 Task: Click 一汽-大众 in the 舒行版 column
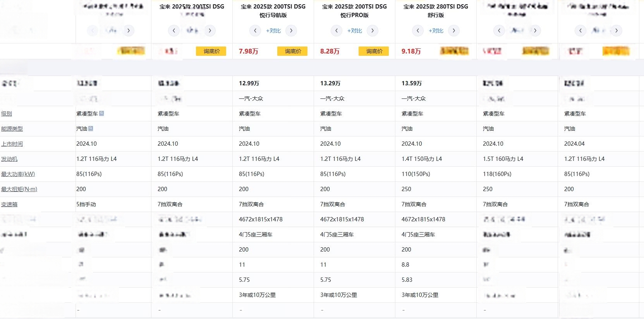(x=414, y=98)
